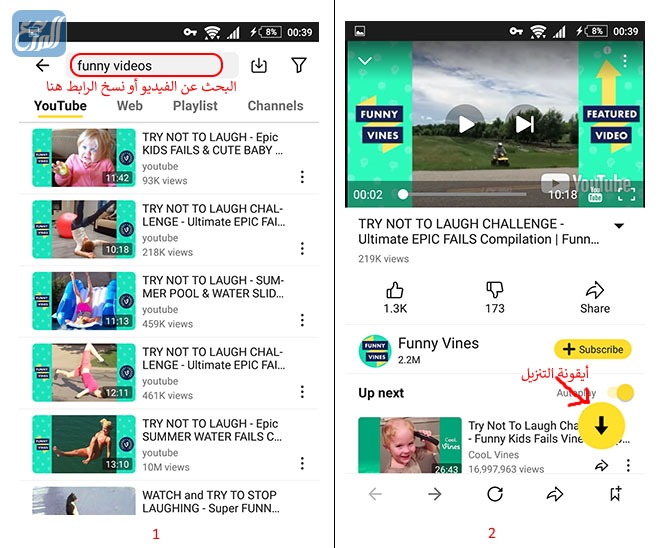Enter fullscreen on the video player

click(x=629, y=194)
